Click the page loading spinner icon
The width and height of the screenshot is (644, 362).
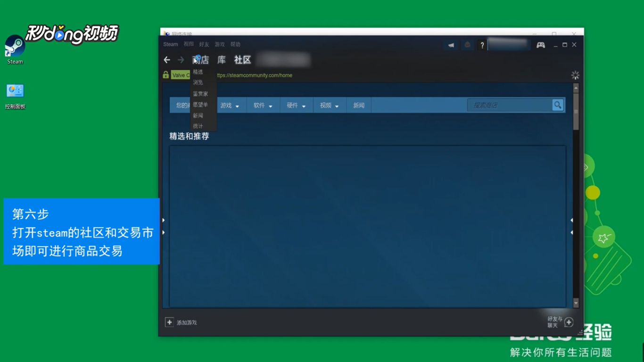(575, 75)
